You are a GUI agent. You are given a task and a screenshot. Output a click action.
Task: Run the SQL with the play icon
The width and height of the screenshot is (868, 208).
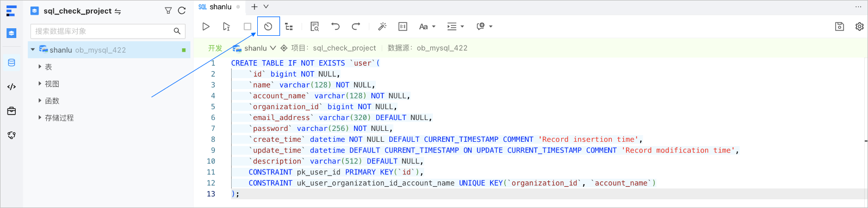[206, 26]
